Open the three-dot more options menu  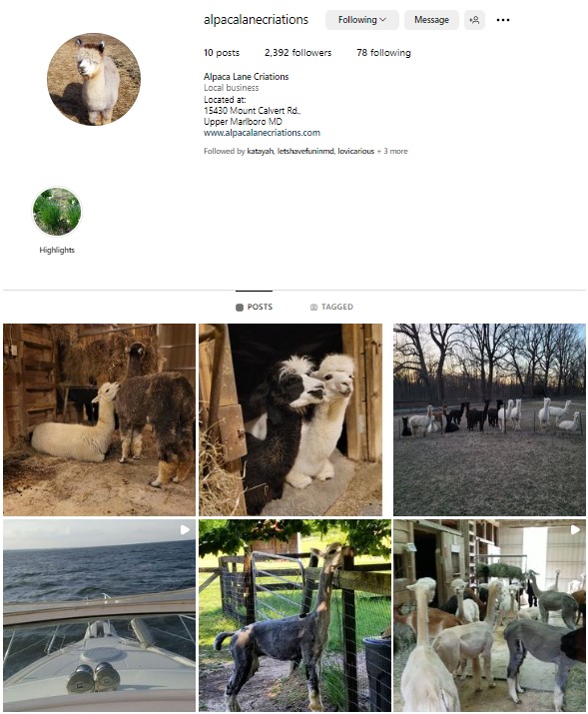(502, 20)
